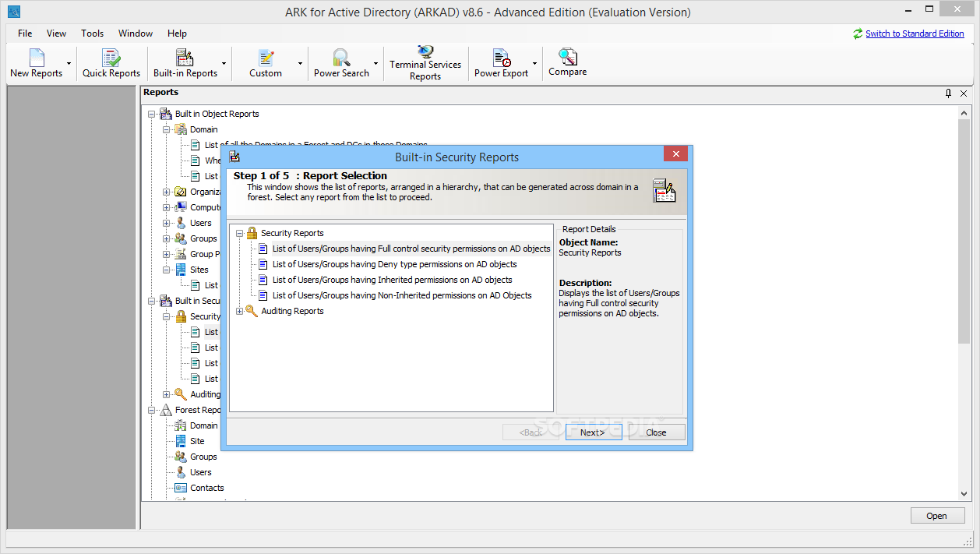The width and height of the screenshot is (980, 554).
Task: Click the Built in Object Reports tree icon
Action: [166, 114]
